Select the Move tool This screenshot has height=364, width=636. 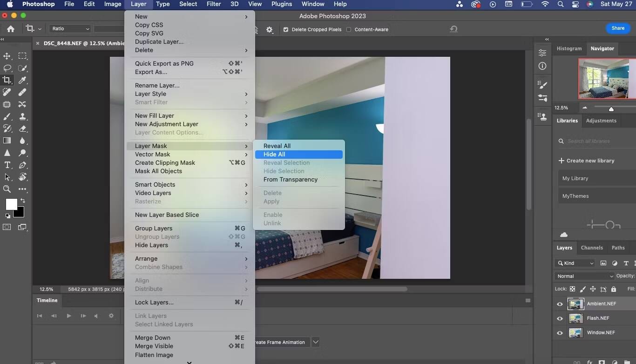[7, 56]
